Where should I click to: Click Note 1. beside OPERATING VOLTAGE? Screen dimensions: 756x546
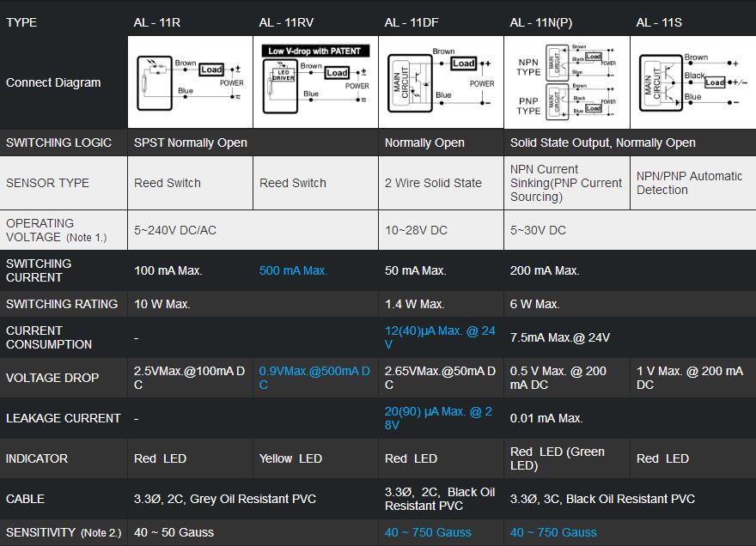[x=87, y=238]
